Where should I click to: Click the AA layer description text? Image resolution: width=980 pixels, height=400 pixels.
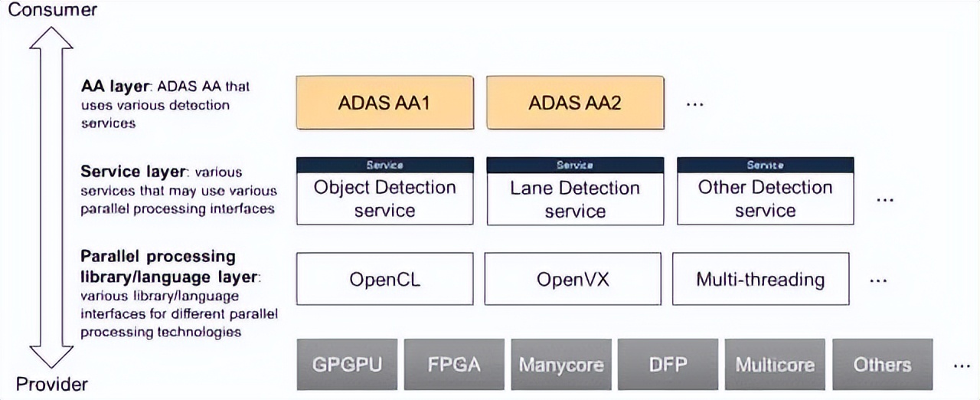[165, 105]
